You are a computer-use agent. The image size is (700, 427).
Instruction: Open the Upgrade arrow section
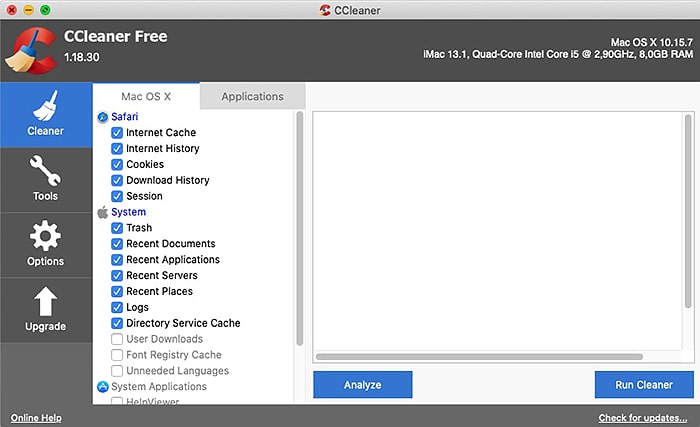click(x=46, y=310)
